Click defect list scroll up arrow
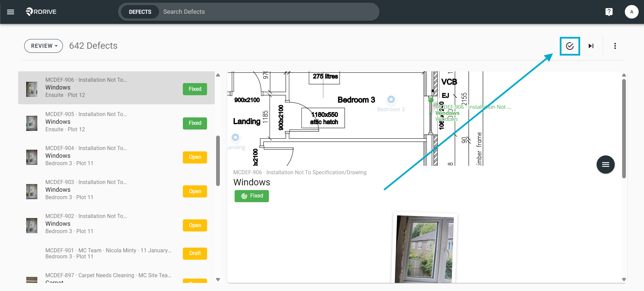 click(x=218, y=75)
